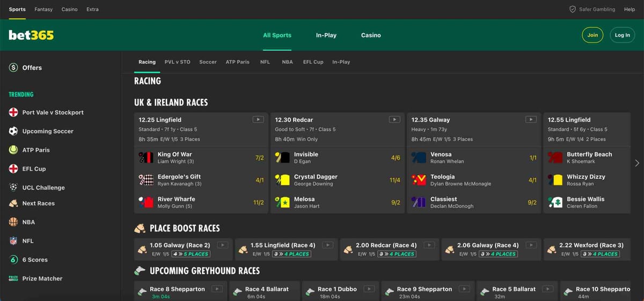Click King Of War's jockey silks icon
644x301 pixels.
146,158
